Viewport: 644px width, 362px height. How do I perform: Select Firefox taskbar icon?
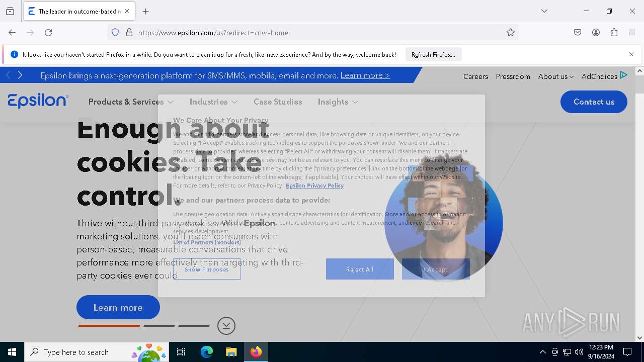[x=256, y=352]
